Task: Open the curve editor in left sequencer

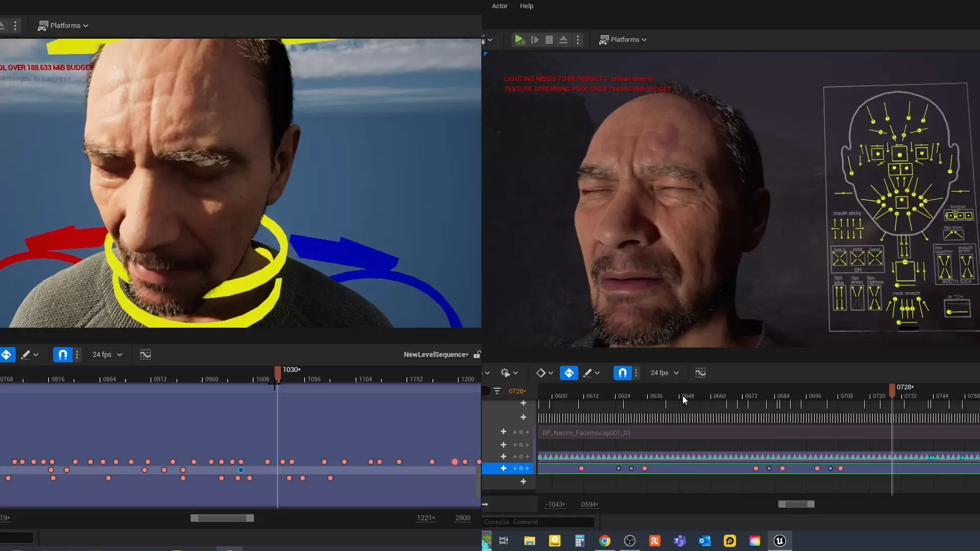Action: [145, 355]
